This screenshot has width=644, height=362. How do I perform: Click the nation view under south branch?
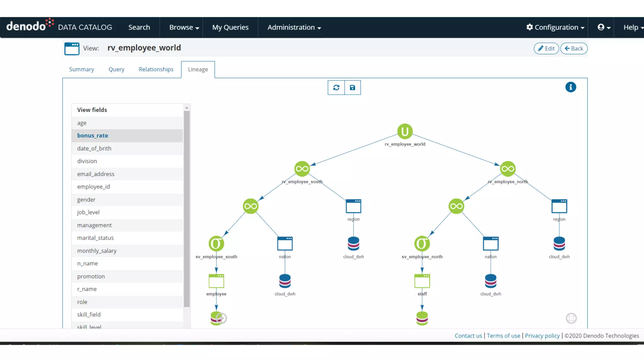pyautogui.click(x=285, y=244)
